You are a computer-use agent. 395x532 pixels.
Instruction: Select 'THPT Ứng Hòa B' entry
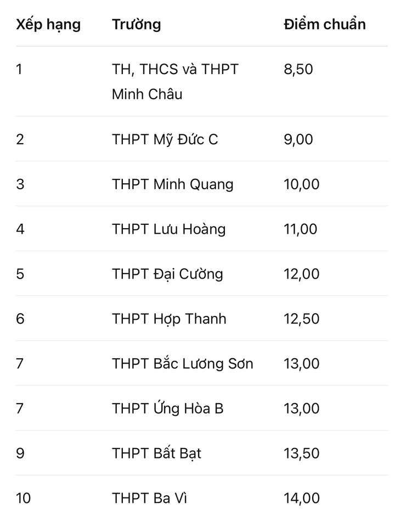[168, 408]
